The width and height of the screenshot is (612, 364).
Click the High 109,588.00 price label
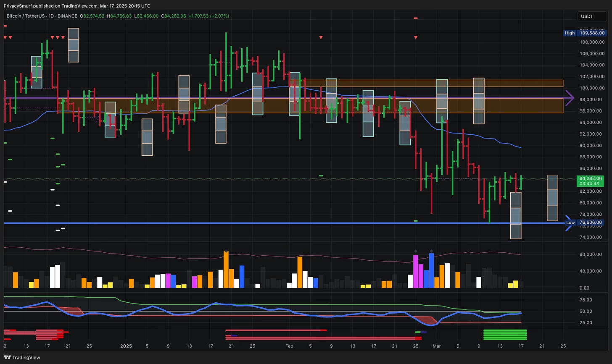pyautogui.click(x=584, y=33)
